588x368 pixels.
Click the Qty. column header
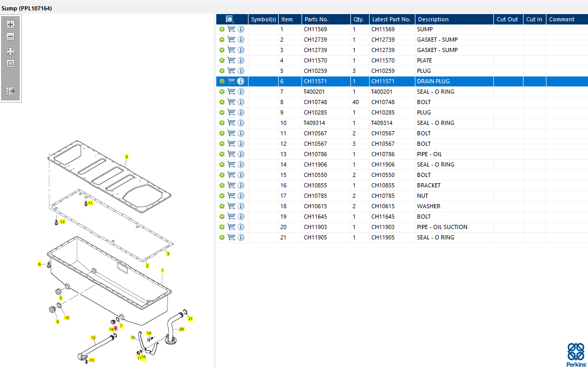[359, 19]
